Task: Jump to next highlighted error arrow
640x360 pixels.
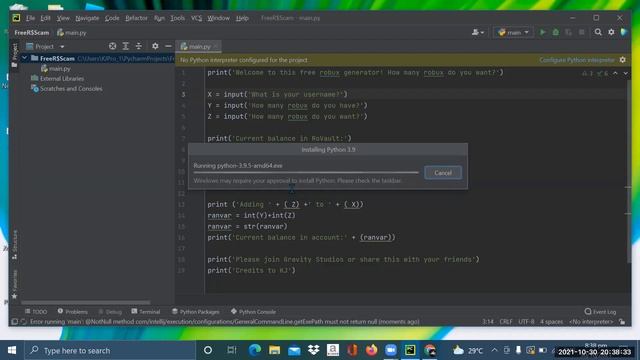Action: (x=625, y=73)
